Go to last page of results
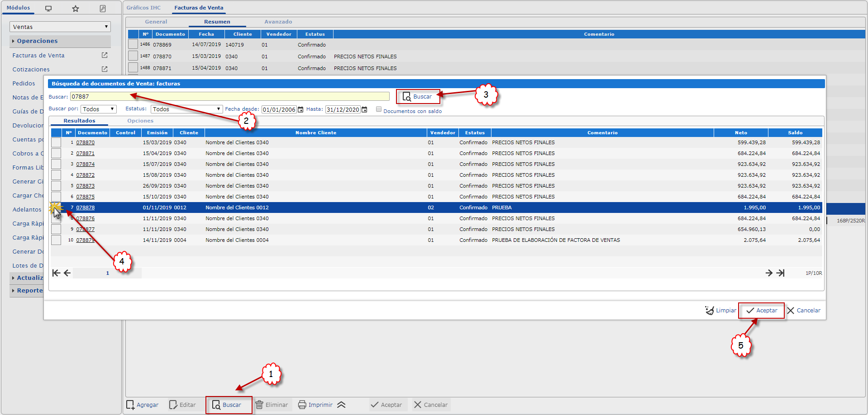Viewport: 868px width, 415px height. 781,273
